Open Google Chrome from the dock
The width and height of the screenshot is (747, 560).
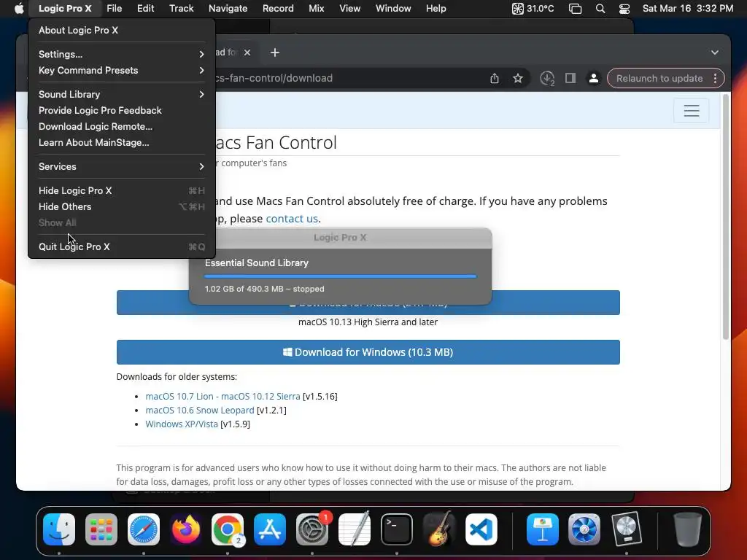228,529
